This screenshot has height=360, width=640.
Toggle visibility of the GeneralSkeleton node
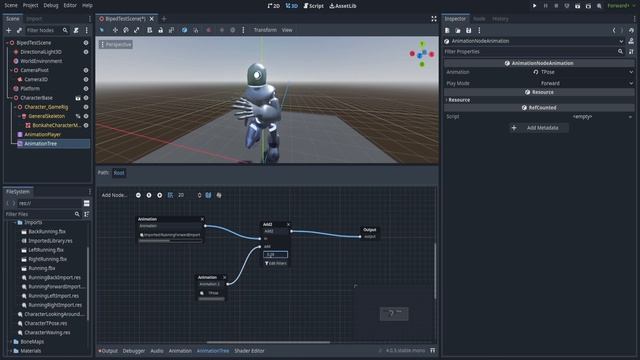[x=86, y=116]
